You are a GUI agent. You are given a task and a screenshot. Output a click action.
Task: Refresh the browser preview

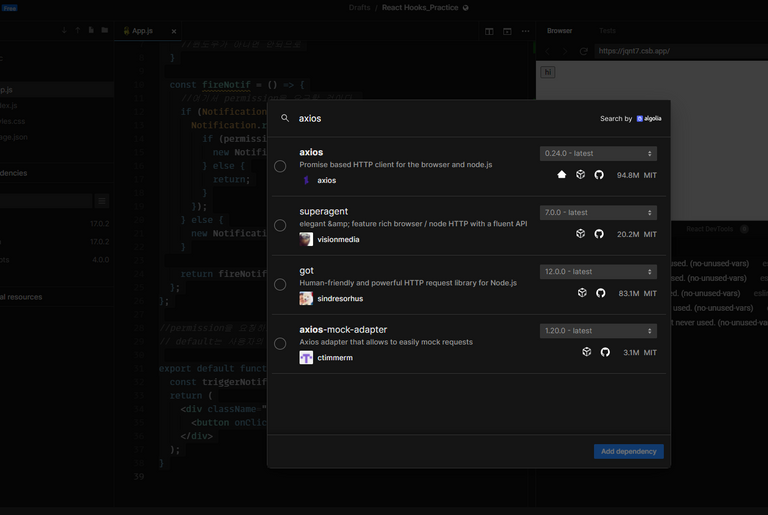(x=583, y=51)
